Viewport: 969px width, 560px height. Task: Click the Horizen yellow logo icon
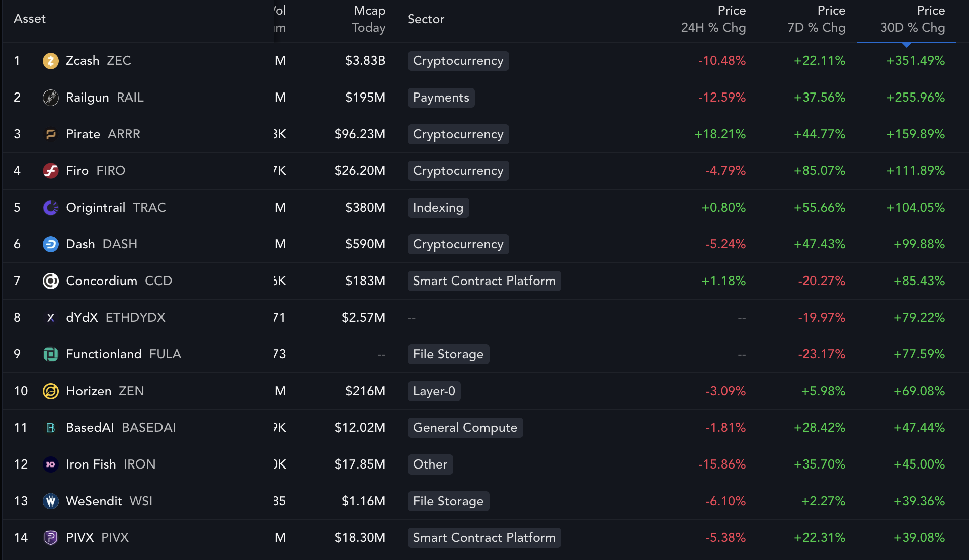click(50, 391)
